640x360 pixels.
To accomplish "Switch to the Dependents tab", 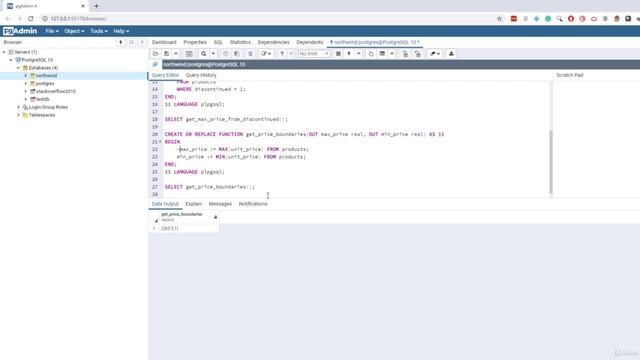I will pos(310,42).
